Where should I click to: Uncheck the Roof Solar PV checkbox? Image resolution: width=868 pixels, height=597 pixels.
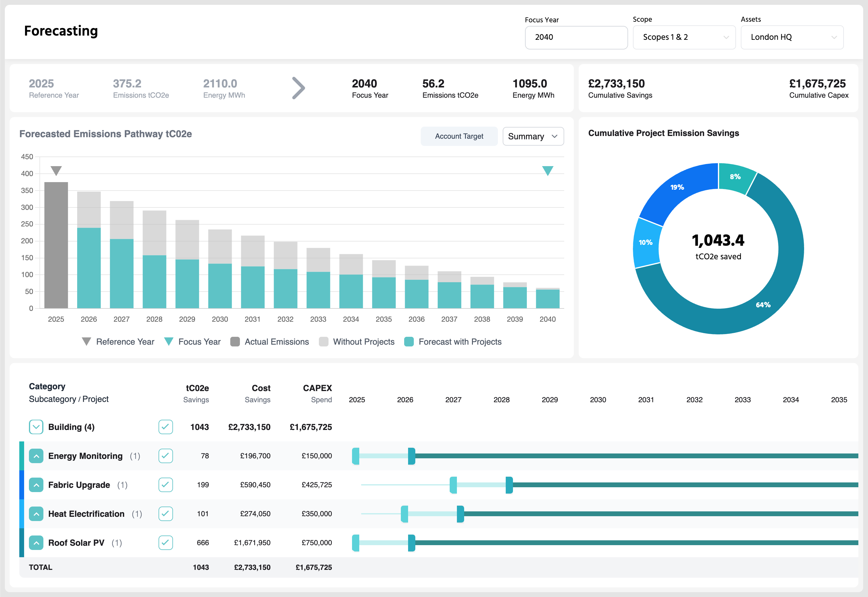click(x=165, y=543)
